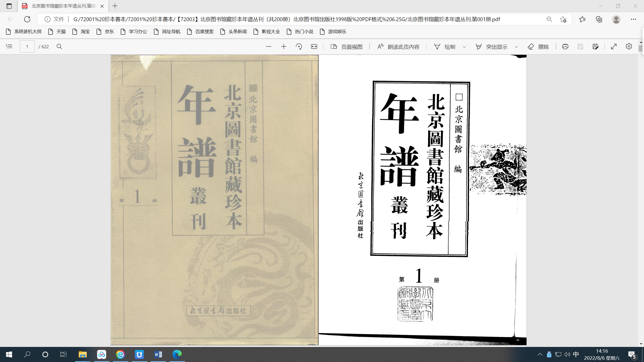Add this page to favorites
This screenshot has width=644, height=362.
(x=563, y=19)
